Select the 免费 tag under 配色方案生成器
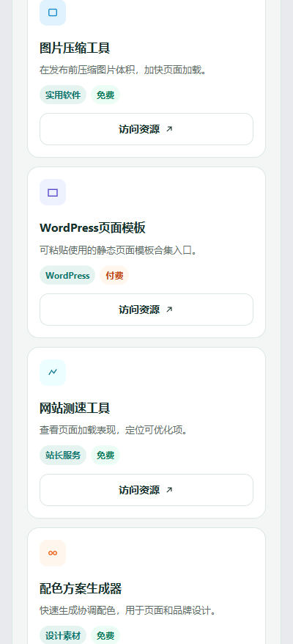 pos(105,636)
